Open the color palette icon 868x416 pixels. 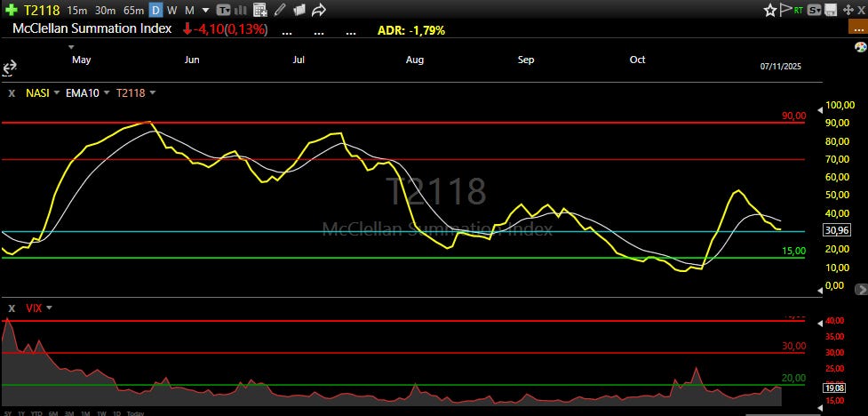[862, 48]
